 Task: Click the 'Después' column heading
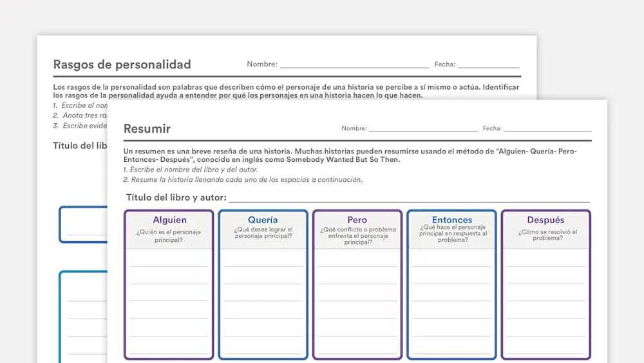[545, 220]
